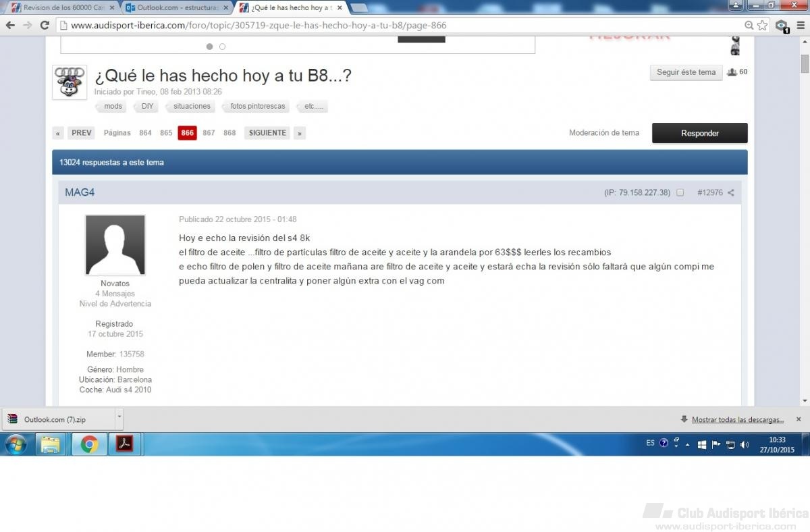Screen dimensions: 810x532
Task: Open Adobe Reader from the taskbar
Action: tap(125, 444)
